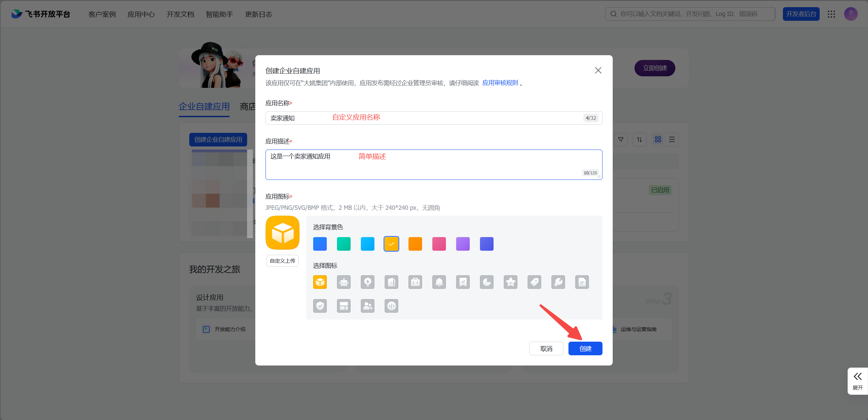Click the large app icon preview
Viewport: 868px width, 420px height.
coord(283,233)
